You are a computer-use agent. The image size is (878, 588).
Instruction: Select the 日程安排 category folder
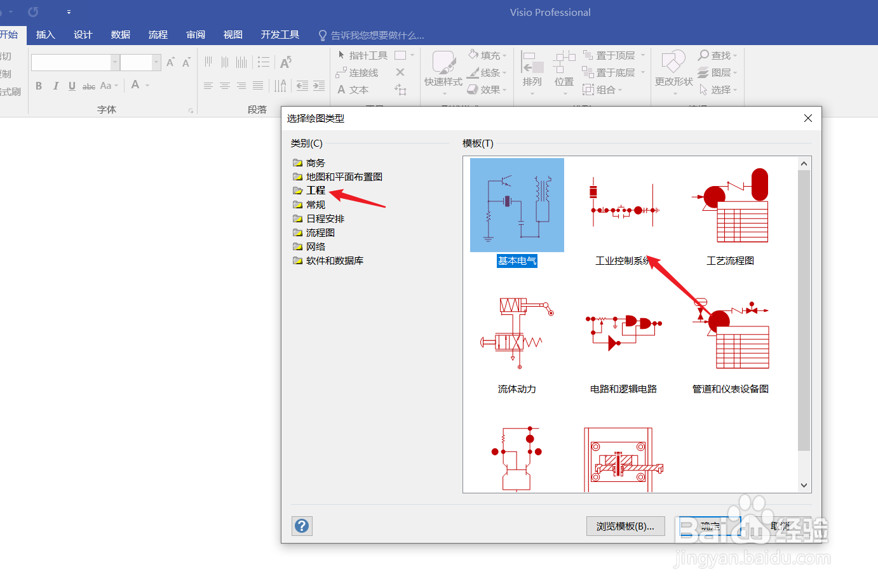(318, 219)
